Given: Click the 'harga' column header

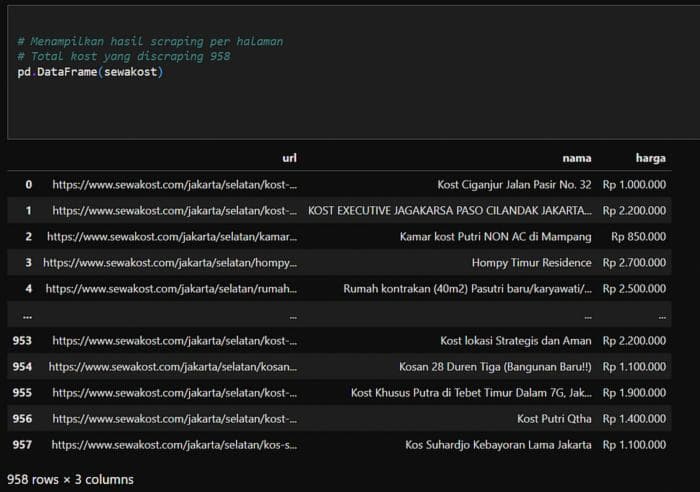Looking at the screenshot, I should (650, 158).
